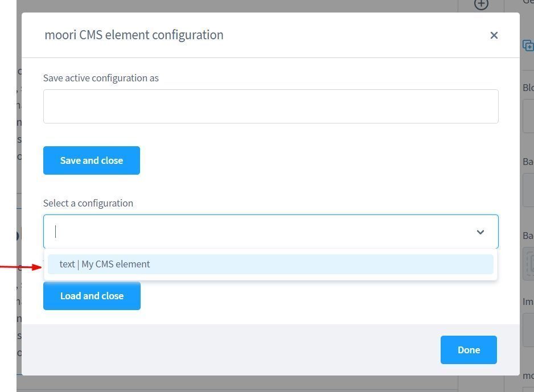Click the partially hidden icon at left edge

18,235
